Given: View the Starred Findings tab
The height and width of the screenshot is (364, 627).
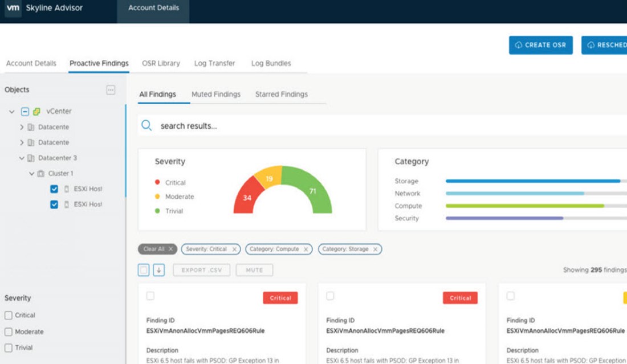Looking at the screenshot, I should tap(282, 95).
